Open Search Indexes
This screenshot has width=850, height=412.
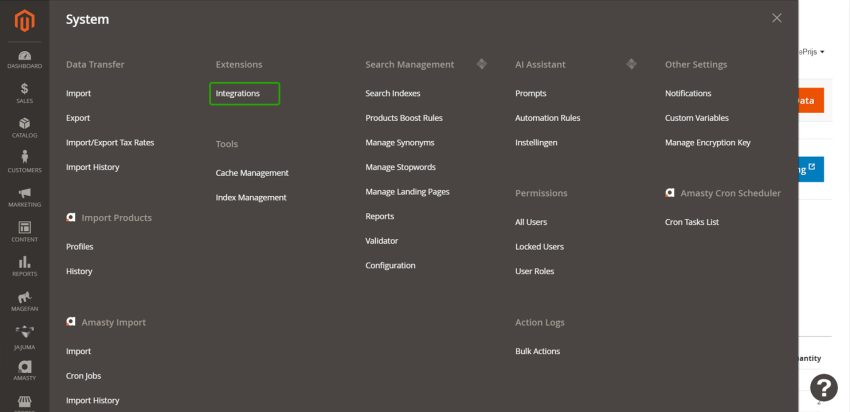tap(393, 93)
